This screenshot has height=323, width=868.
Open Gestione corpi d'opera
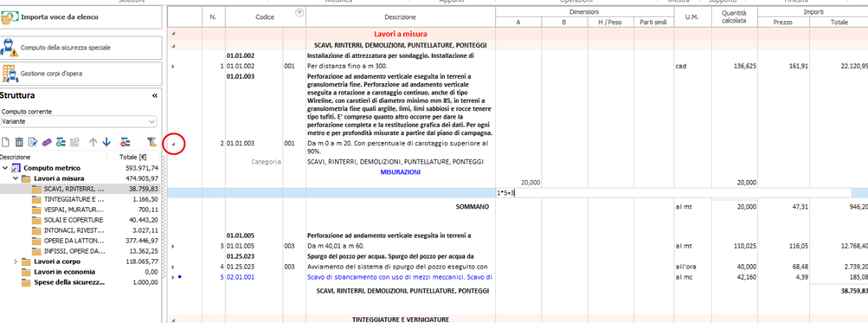pos(80,73)
